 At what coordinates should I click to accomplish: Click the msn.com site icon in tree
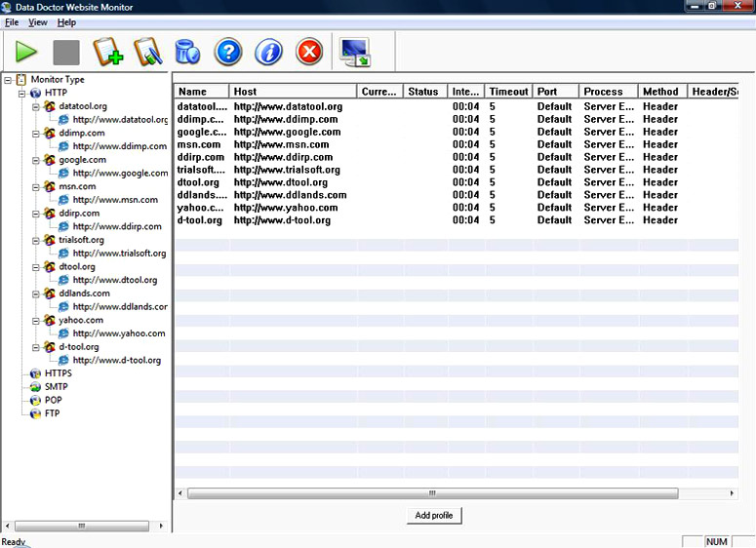tap(50, 186)
